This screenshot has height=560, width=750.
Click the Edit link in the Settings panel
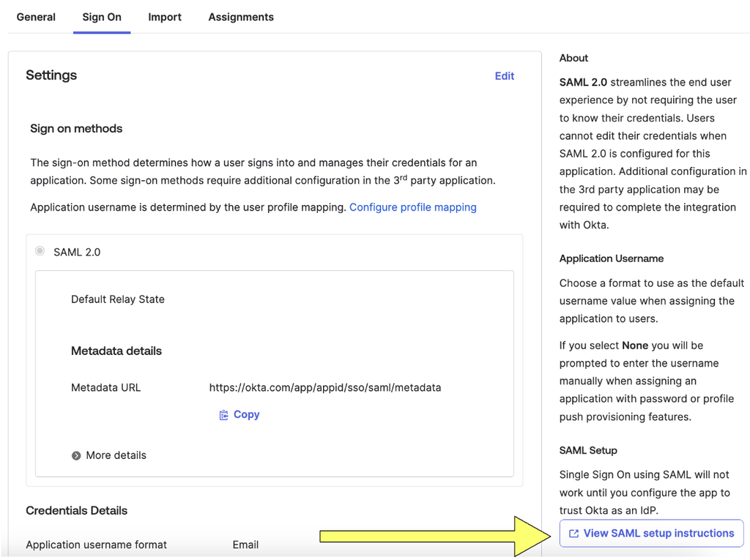tap(504, 75)
